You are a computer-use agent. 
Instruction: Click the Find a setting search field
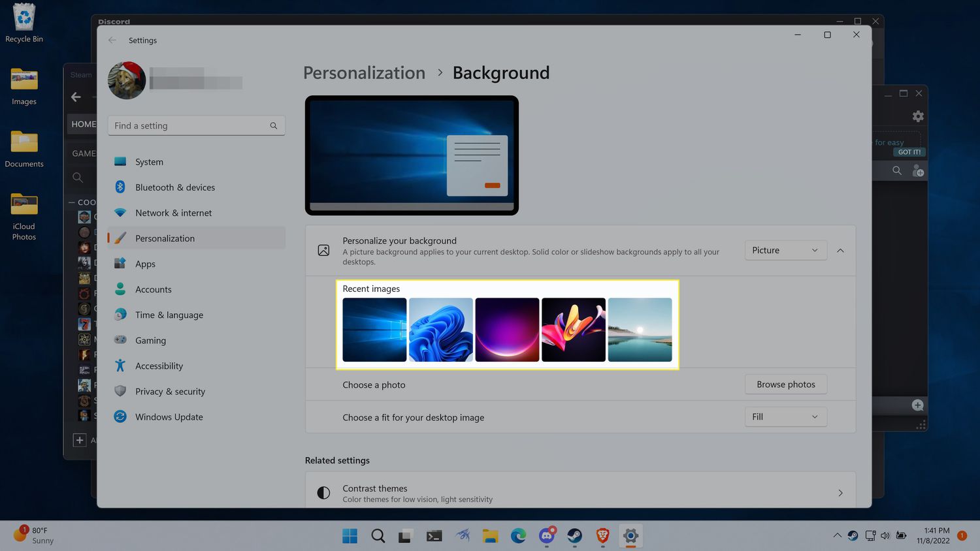coord(189,126)
